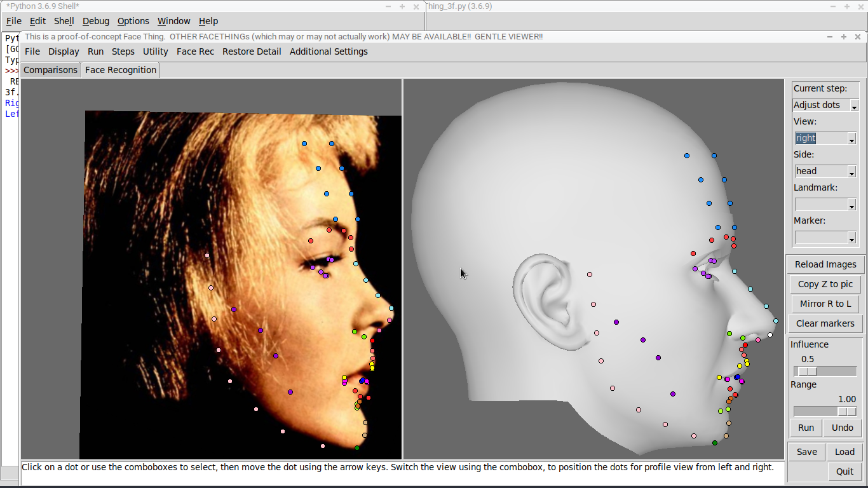868x488 pixels.
Task: Expand the Side combobox set to head
Action: click(851, 172)
